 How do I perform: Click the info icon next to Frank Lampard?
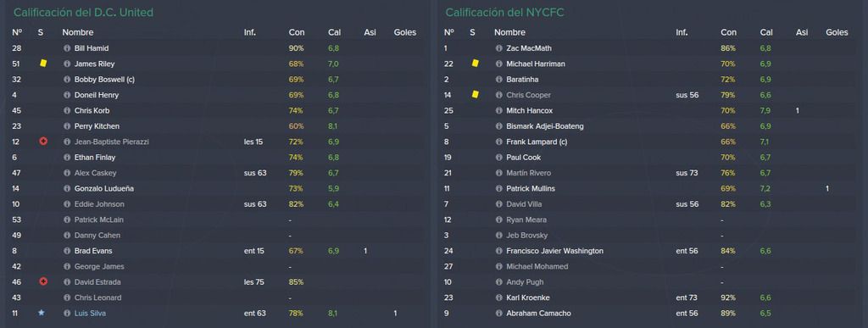(x=498, y=142)
